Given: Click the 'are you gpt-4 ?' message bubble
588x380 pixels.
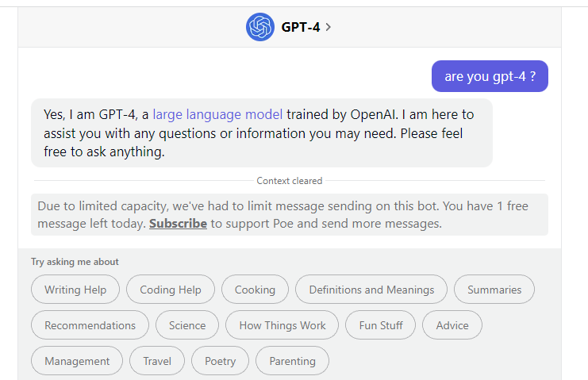Looking at the screenshot, I should tap(490, 76).
